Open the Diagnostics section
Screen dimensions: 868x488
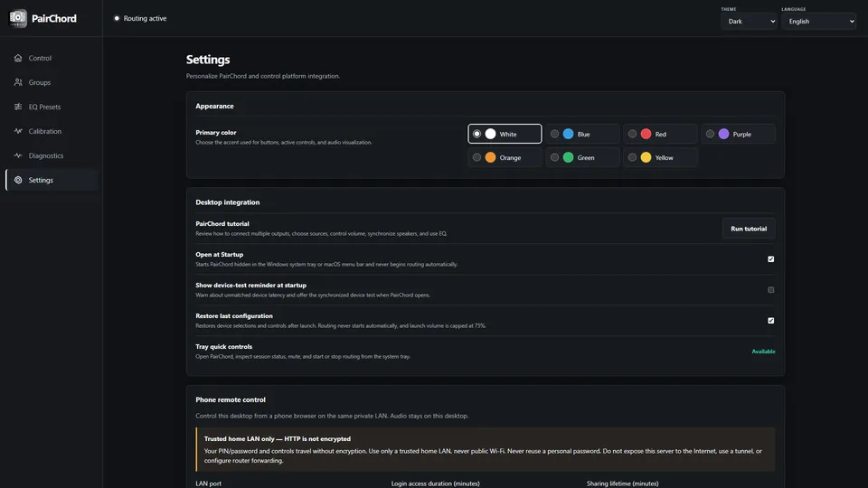52,155
